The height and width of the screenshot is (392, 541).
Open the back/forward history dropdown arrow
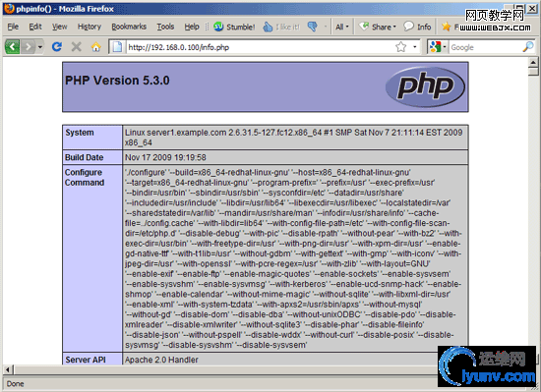(x=40, y=46)
